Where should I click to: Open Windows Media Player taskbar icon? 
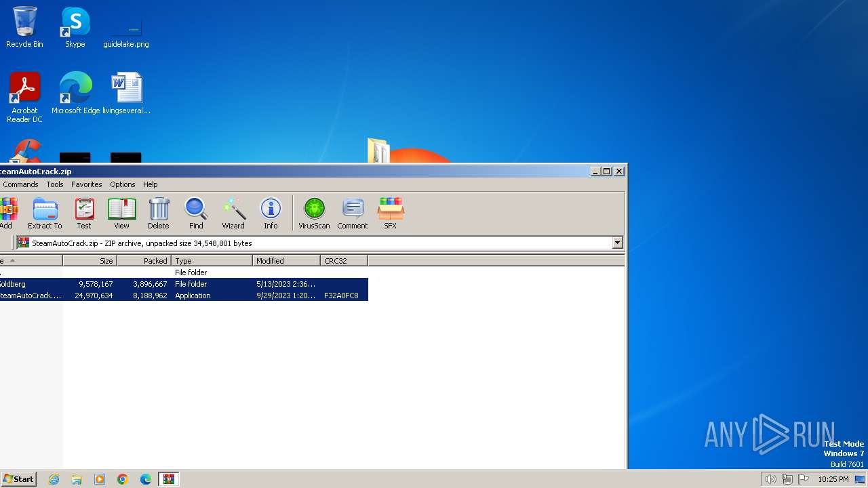point(100,479)
